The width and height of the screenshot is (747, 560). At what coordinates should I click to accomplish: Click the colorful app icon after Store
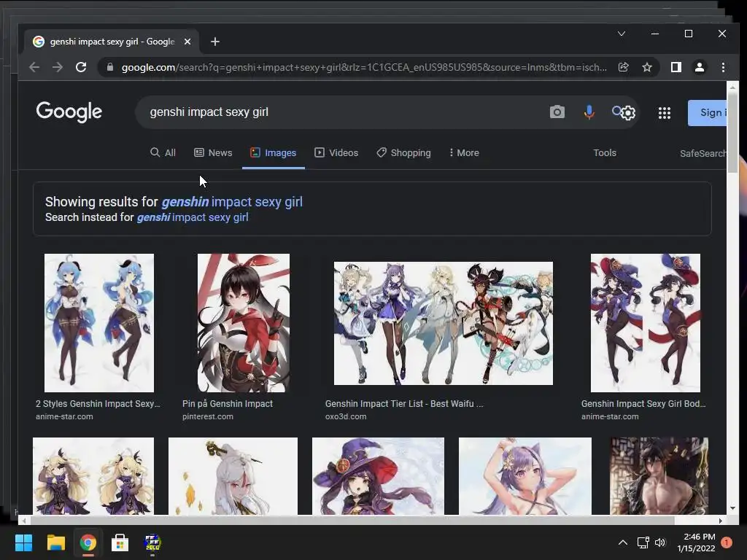click(x=152, y=542)
